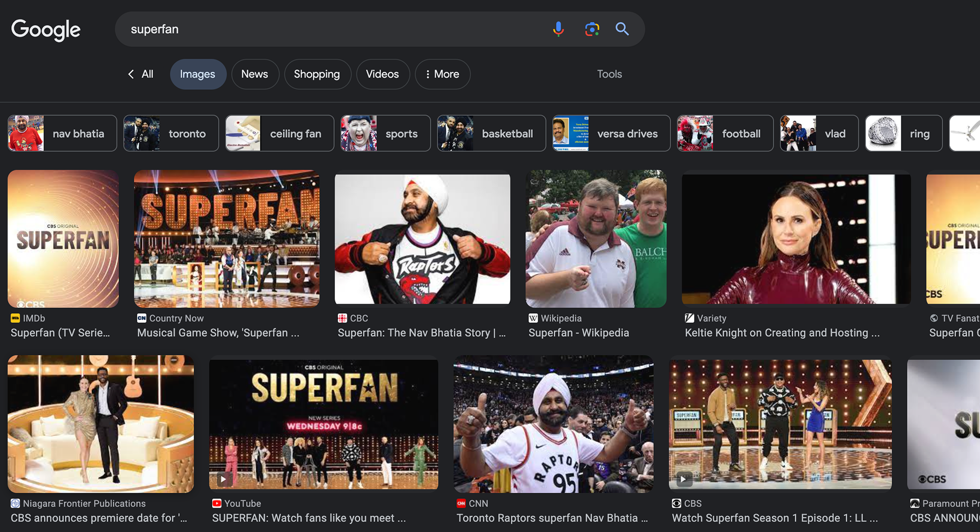Open YouTube SUPERFAN Wednesday promo image

pyautogui.click(x=324, y=424)
